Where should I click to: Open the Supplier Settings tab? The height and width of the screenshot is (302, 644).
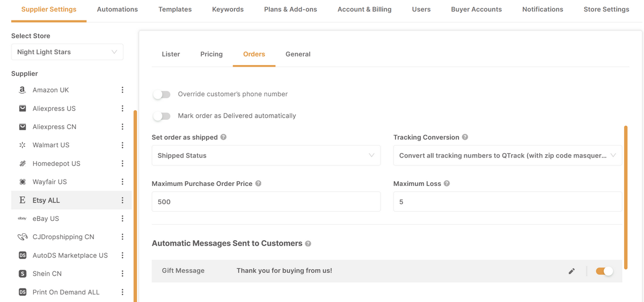[x=49, y=9]
